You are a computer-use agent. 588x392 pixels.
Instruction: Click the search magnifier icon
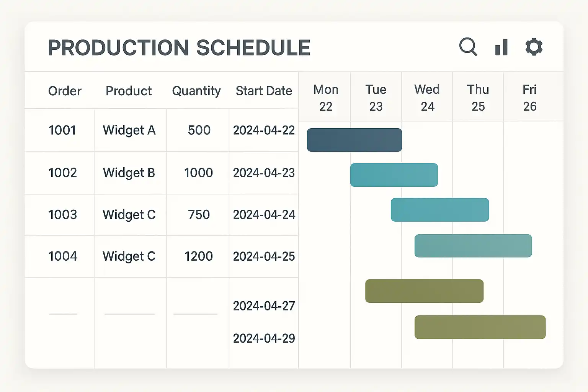pos(468,47)
